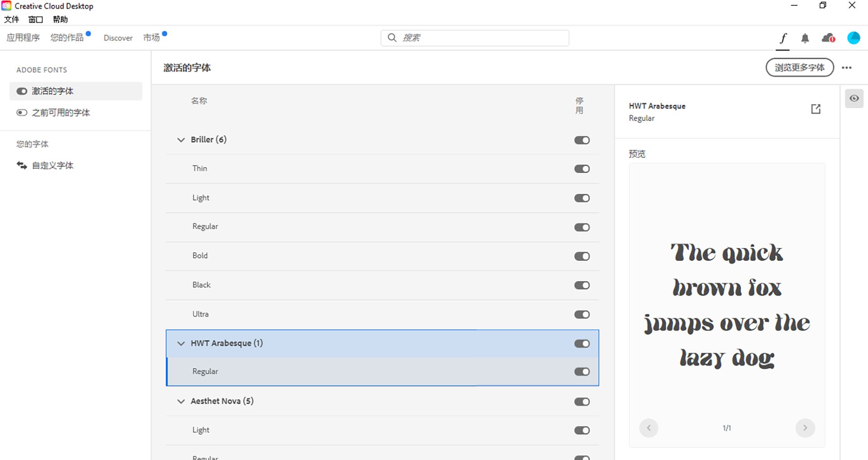Select Briller Bold row text
The image size is (868, 460).
(x=200, y=255)
